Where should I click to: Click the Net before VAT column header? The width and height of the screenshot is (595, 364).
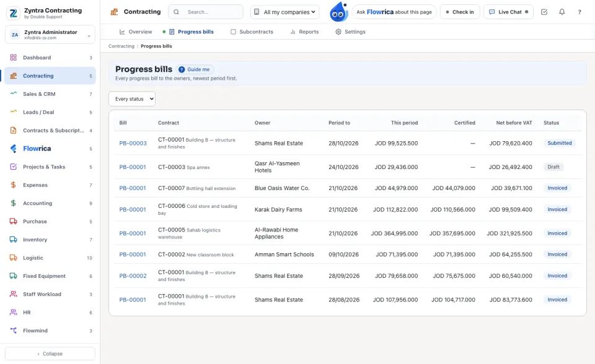(514, 123)
